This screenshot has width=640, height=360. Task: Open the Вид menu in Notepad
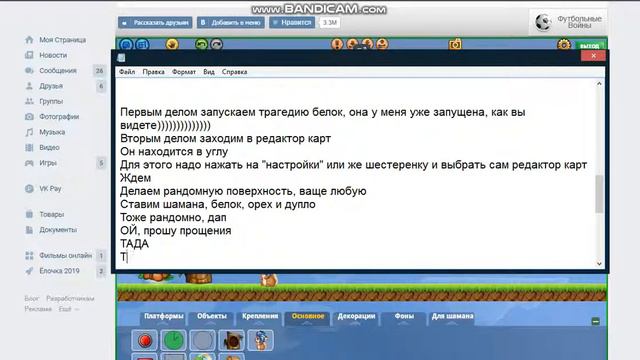pos(209,72)
